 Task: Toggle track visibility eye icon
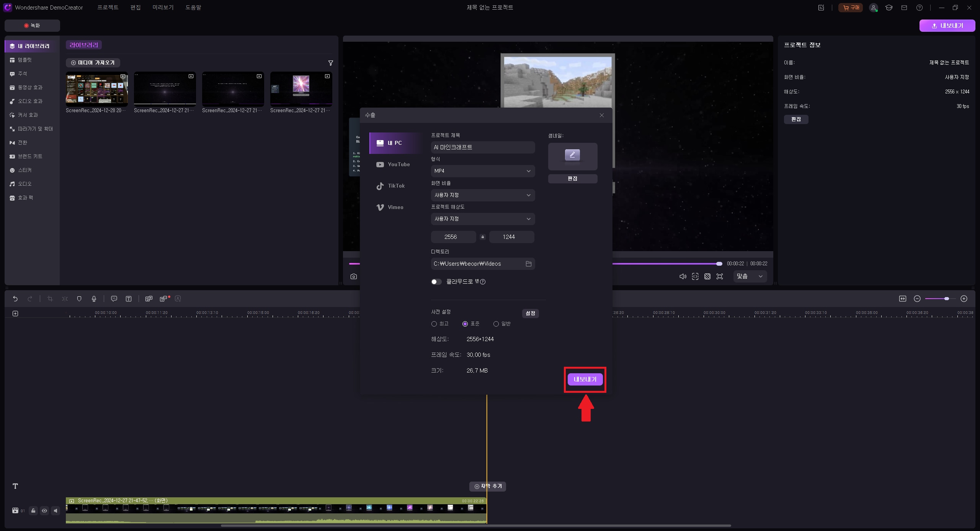44,511
